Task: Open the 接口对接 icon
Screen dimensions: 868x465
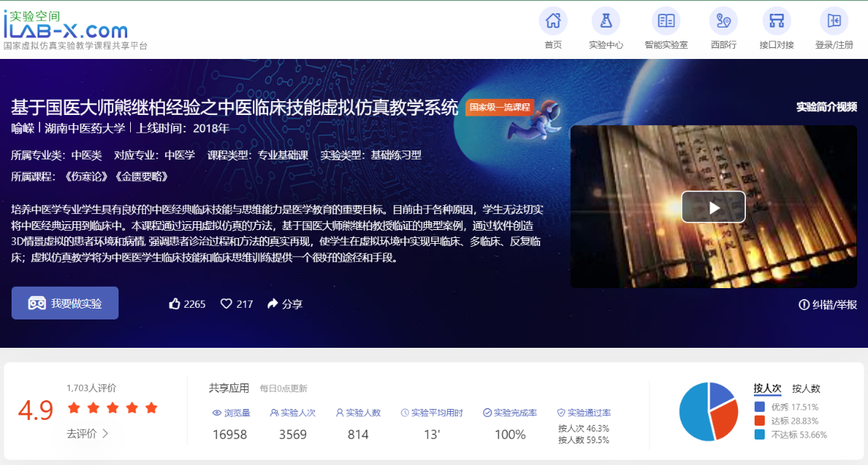Action: 776,21
